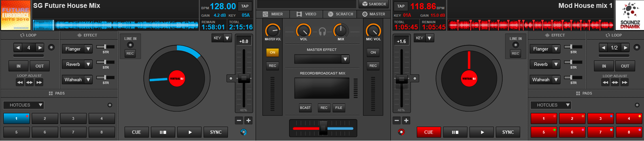The image size is (644, 141).
Task: Click right Loop Adjust resize arrows icon
Action: [x=615, y=82]
